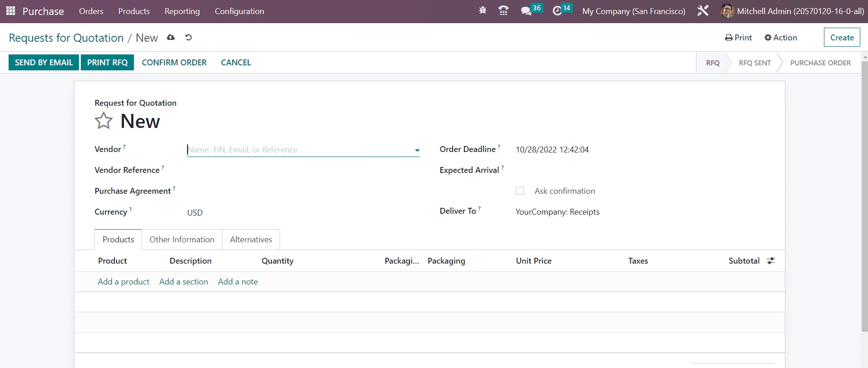Discard changes with the undo icon
The width and height of the screenshot is (868, 368).
click(188, 38)
